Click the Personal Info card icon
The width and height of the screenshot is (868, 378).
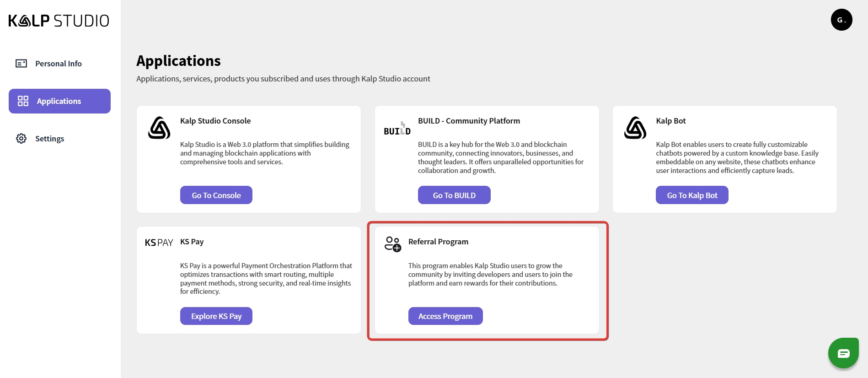[x=21, y=64]
